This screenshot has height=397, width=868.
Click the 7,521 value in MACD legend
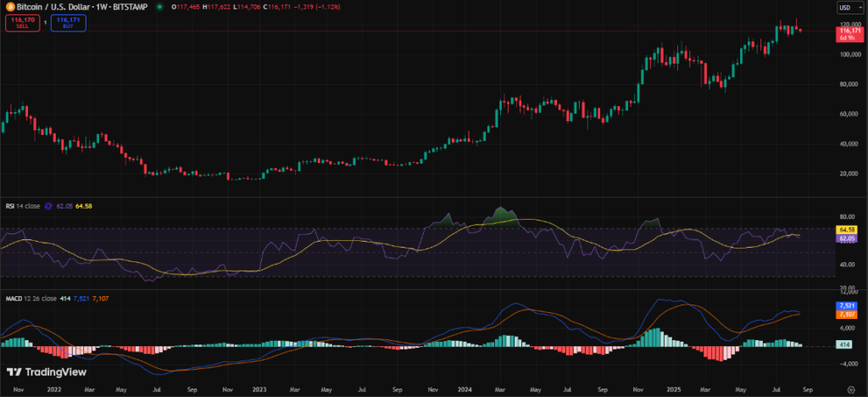click(x=81, y=299)
